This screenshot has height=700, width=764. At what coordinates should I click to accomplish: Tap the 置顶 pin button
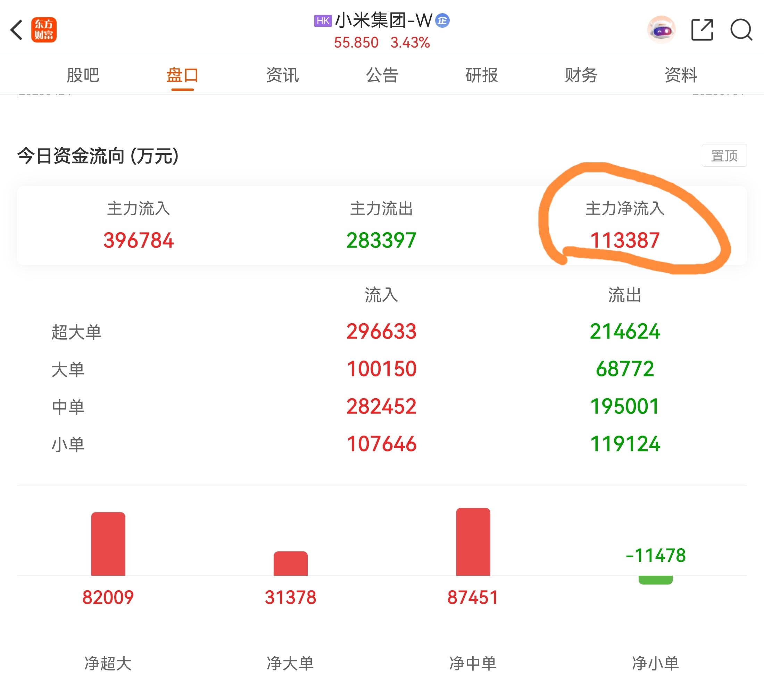point(724,156)
